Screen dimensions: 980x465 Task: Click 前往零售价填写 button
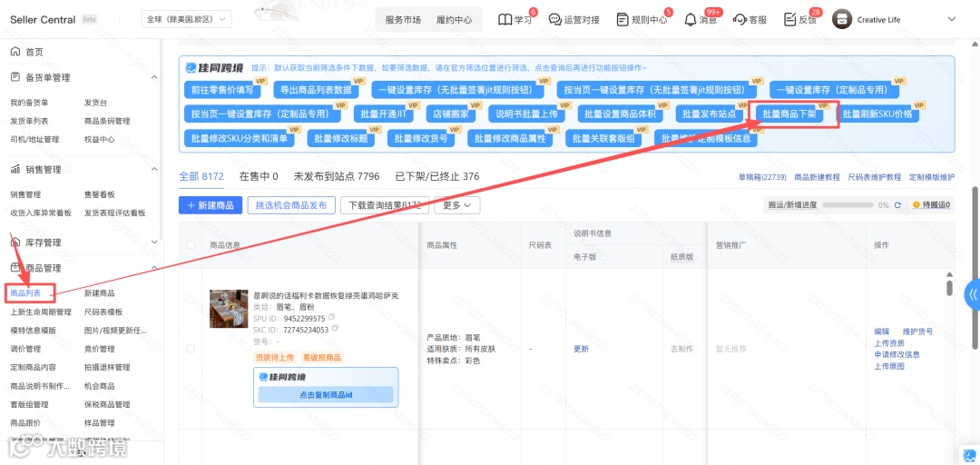coord(222,90)
